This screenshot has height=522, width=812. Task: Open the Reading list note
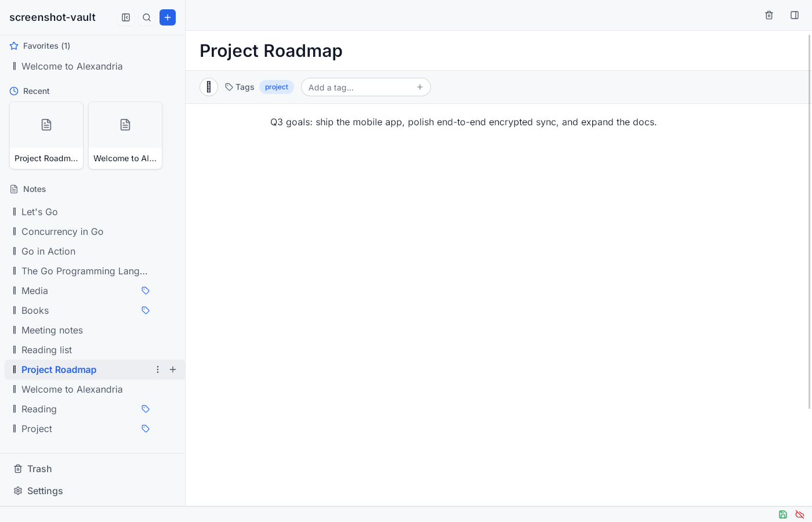coord(46,350)
